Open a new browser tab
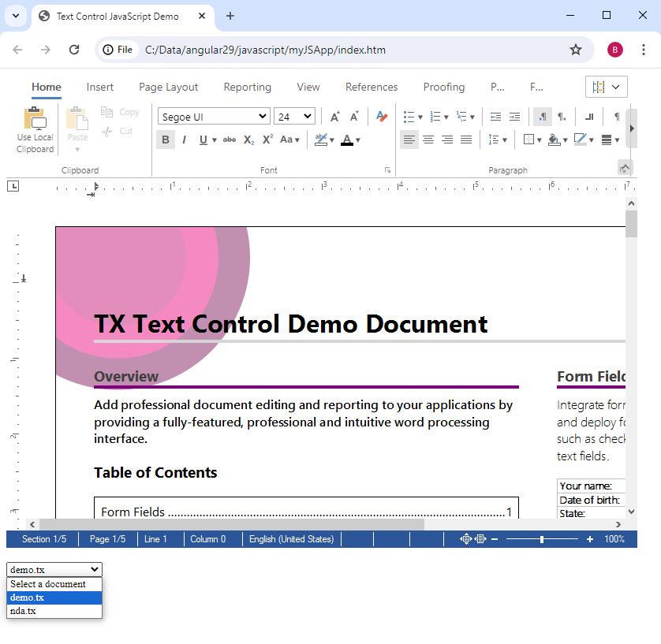 230,16
